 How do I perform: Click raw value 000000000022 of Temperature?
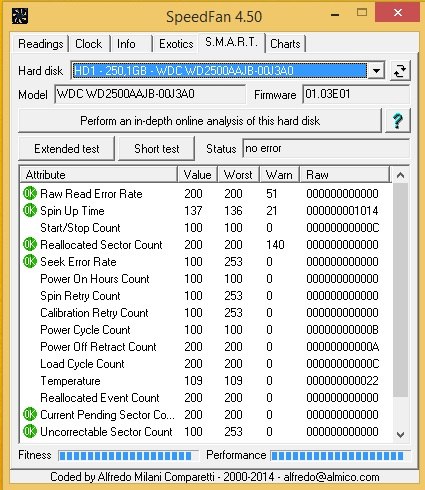click(342, 381)
